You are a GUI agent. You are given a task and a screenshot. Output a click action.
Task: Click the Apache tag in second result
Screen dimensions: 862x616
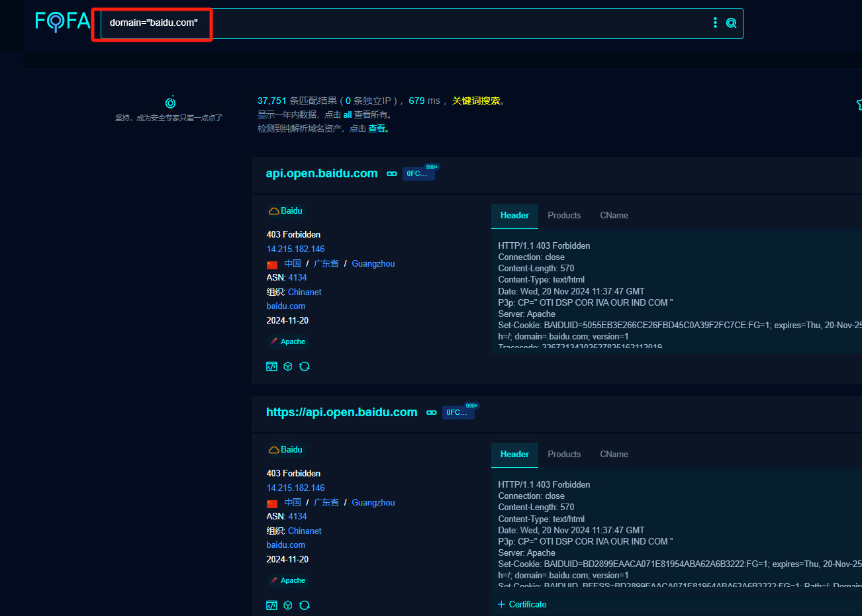[288, 580]
